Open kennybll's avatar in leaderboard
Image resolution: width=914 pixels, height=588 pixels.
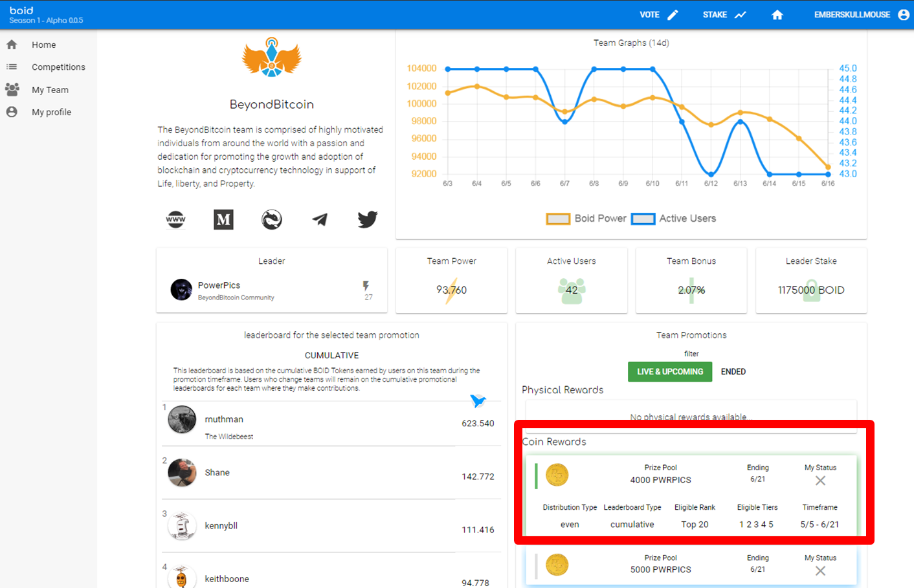tap(182, 526)
